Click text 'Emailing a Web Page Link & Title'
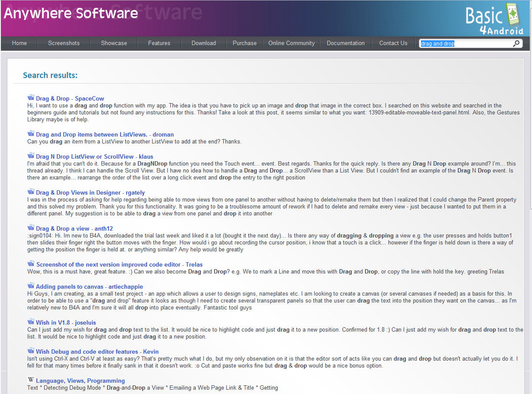 coord(212,387)
